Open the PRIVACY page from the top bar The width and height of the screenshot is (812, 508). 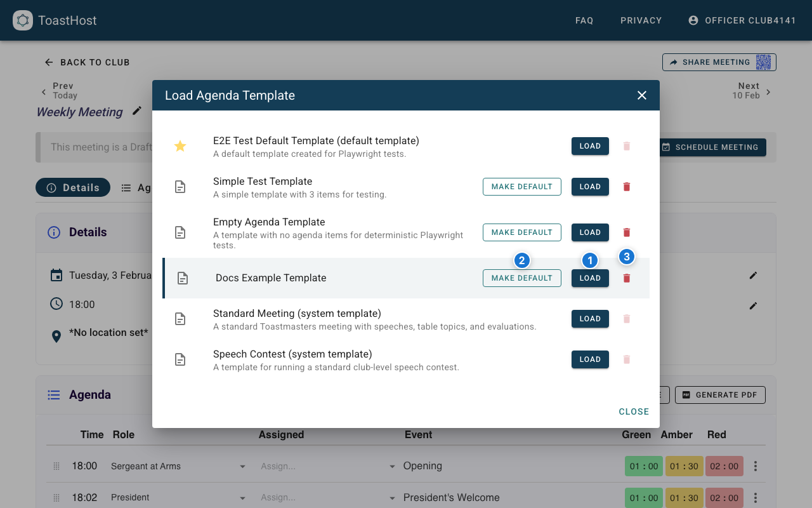[x=641, y=20]
